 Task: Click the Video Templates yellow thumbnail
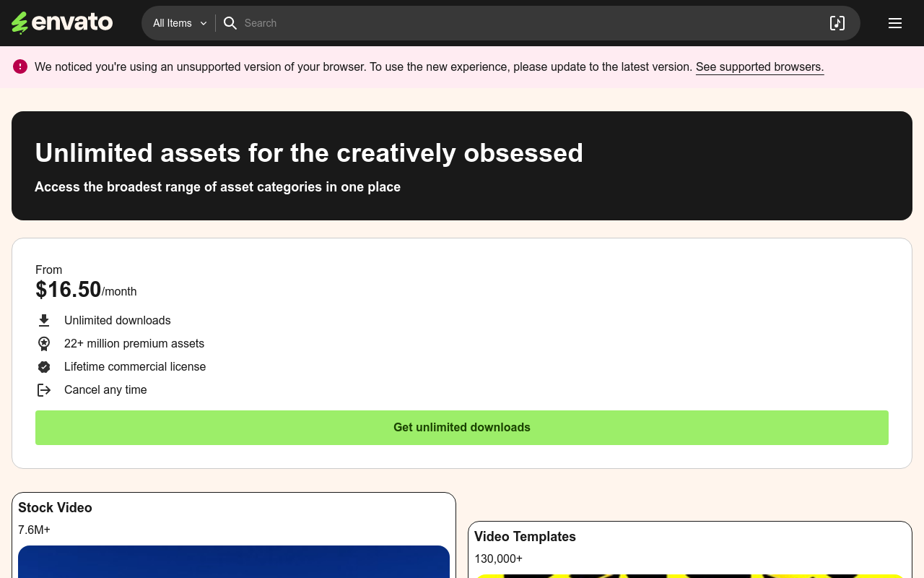(690, 576)
